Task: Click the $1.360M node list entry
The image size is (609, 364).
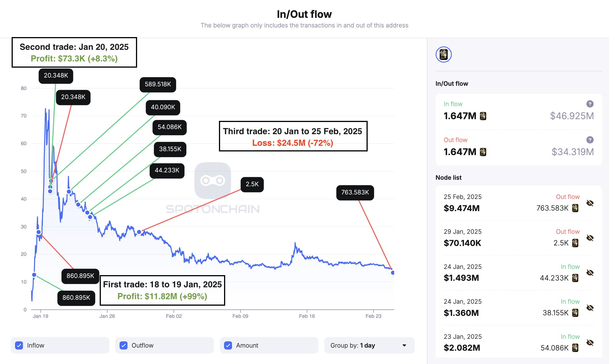Action: coord(461,313)
